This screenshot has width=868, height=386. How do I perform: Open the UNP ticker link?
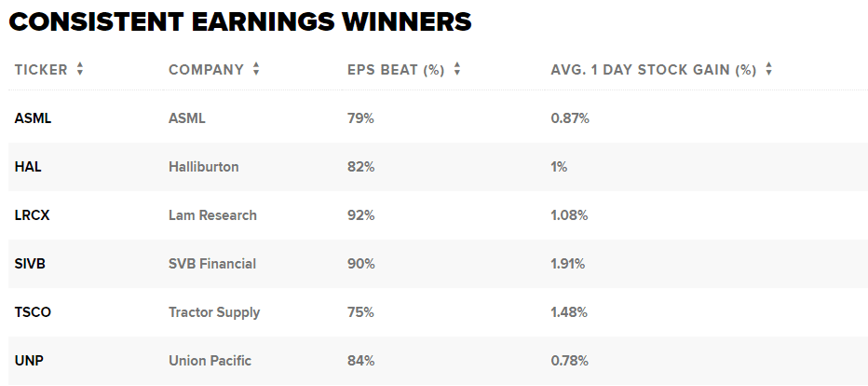tap(28, 361)
